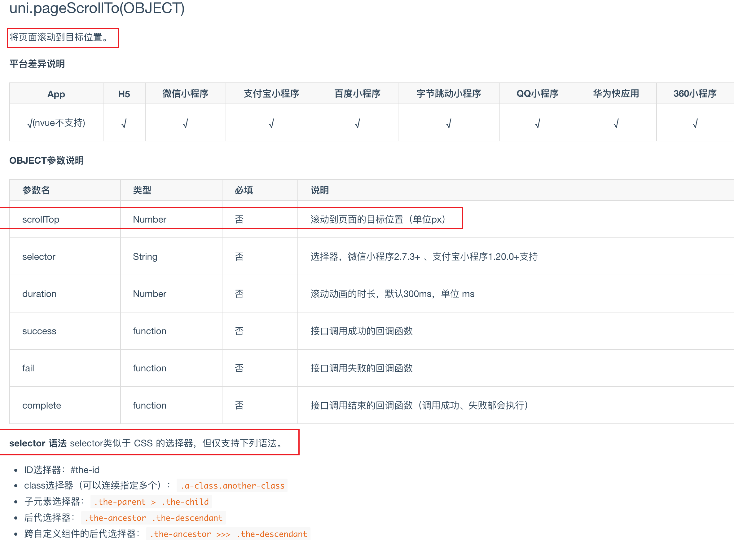Click the 微信小程序 column header
Viewport: 756px width, 540px height.
coord(185,94)
